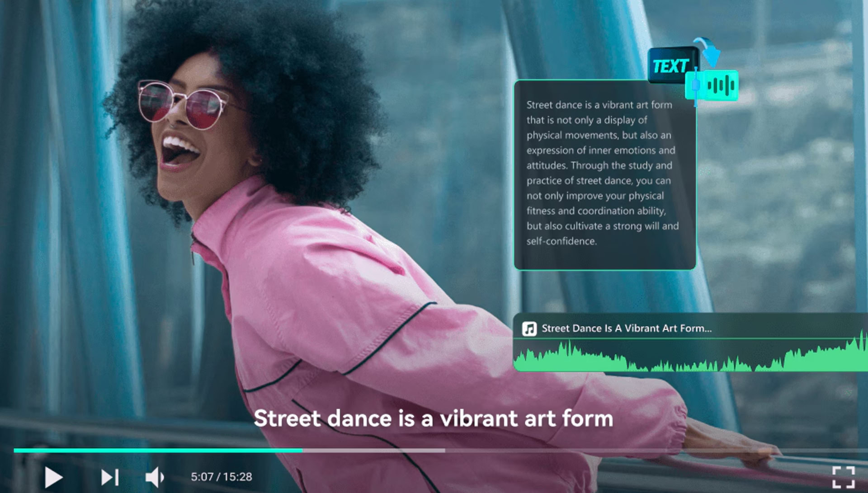Click the 5:07 / 15:28 time display
868x493 pixels.
coord(221,477)
